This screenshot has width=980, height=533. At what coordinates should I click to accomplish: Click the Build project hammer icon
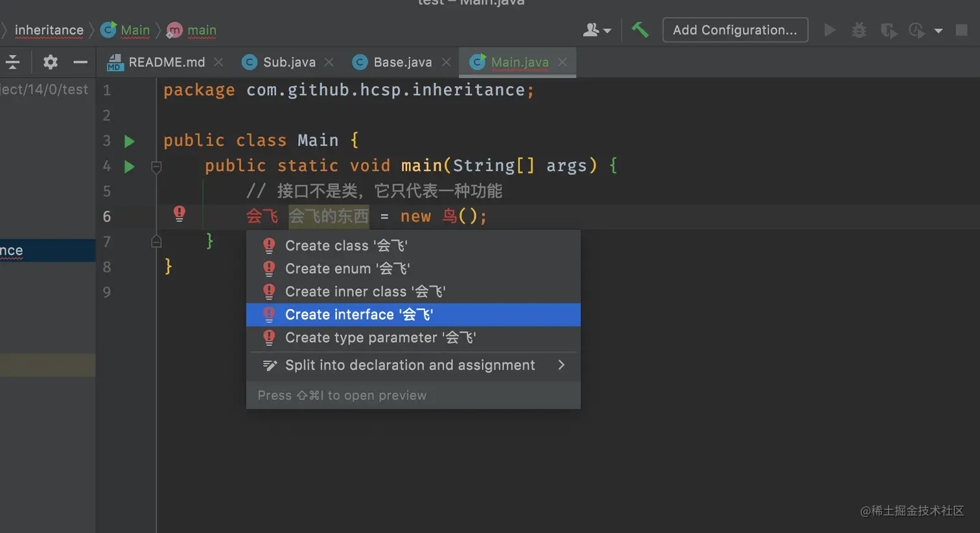(640, 30)
